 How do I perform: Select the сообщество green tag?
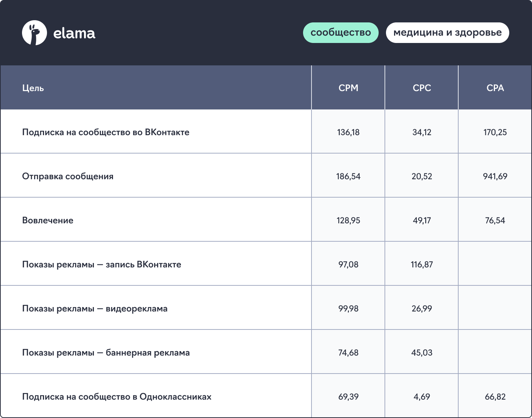coord(340,33)
